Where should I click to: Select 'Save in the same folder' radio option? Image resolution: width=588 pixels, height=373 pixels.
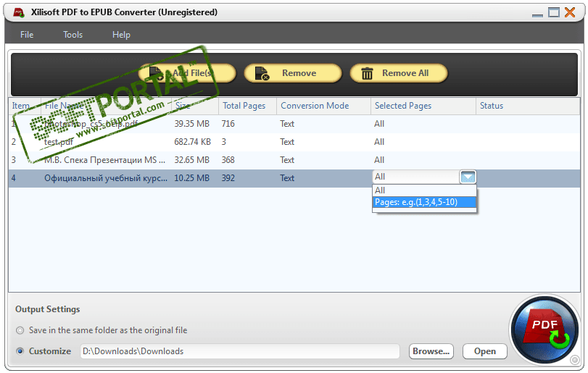click(x=20, y=330)
